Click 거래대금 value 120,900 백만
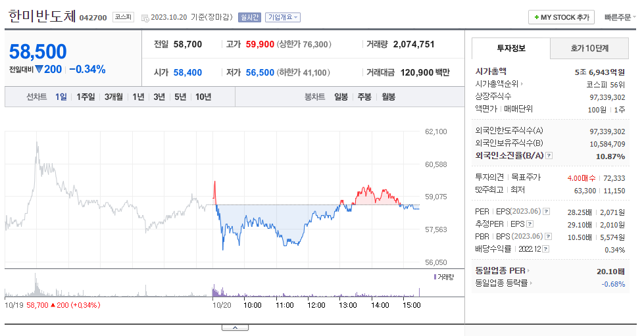Image resolution: width=644 pixels, height=336 pixels. (x=425, y=73)
